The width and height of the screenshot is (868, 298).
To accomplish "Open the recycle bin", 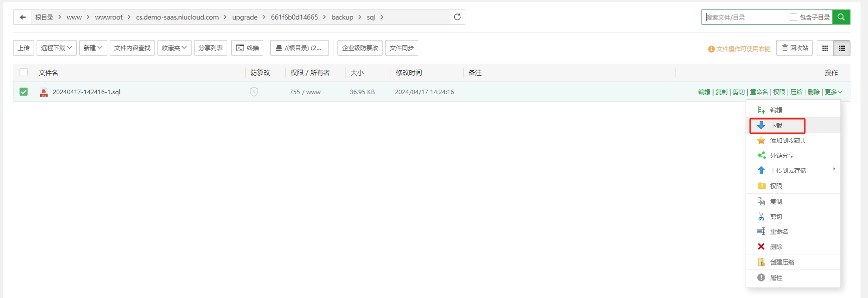I will tap(795, 48).
